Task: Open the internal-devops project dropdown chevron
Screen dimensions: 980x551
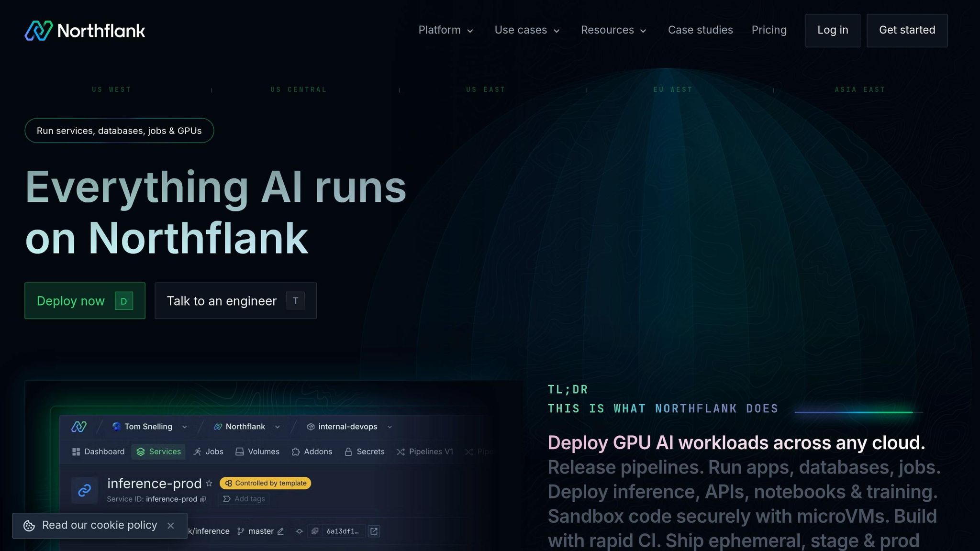Action: pyautogui.click(x=390, y=427)
